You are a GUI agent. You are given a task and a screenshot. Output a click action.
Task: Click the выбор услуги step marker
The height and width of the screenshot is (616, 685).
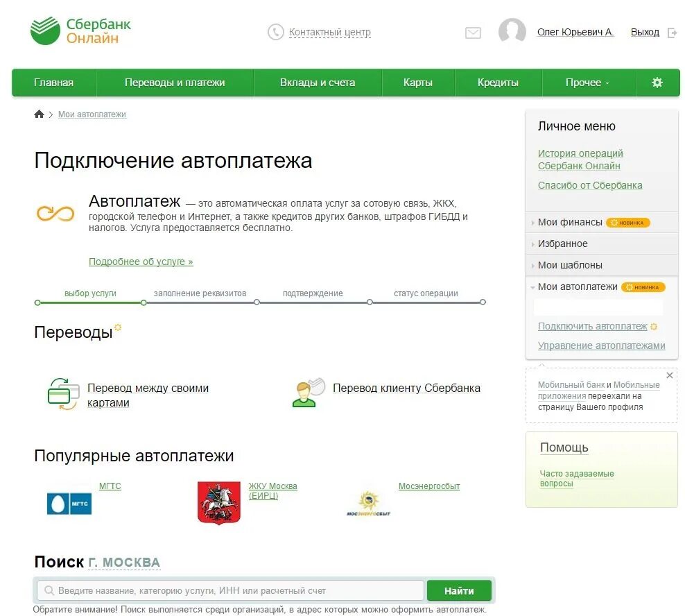90,293
